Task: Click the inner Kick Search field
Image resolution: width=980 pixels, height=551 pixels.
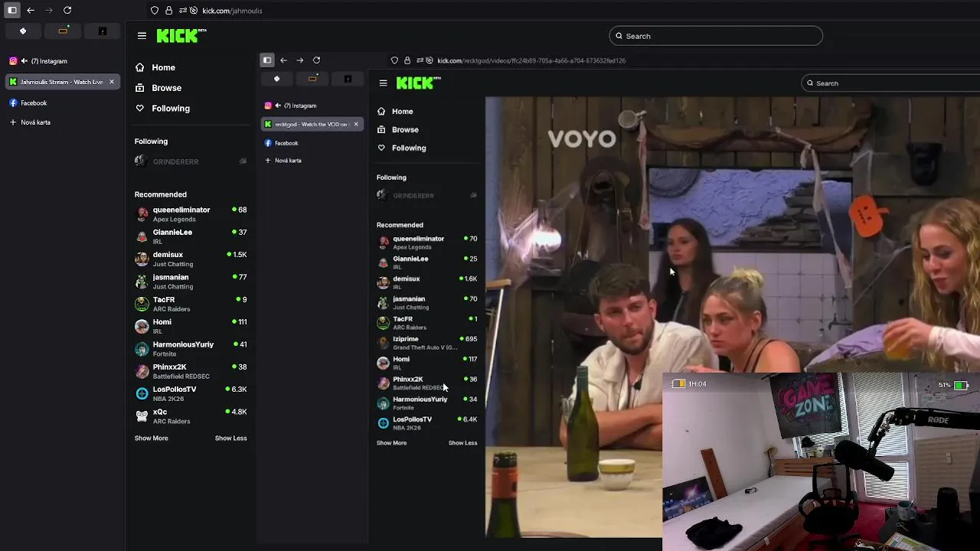Action: coord(891,83)
